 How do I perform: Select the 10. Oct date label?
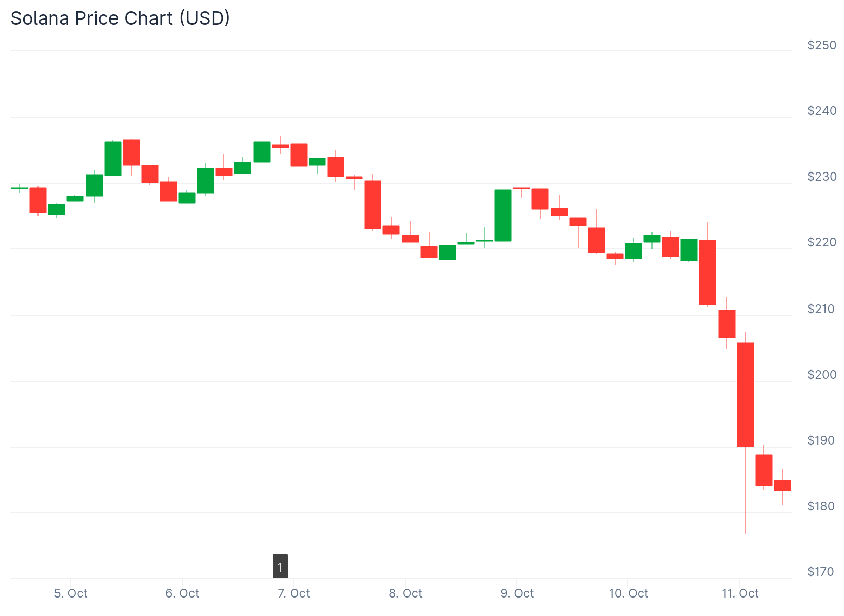pos(628,593)
